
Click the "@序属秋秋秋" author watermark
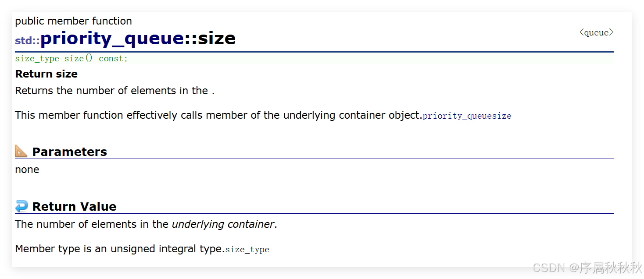click(x=605, y=267)
